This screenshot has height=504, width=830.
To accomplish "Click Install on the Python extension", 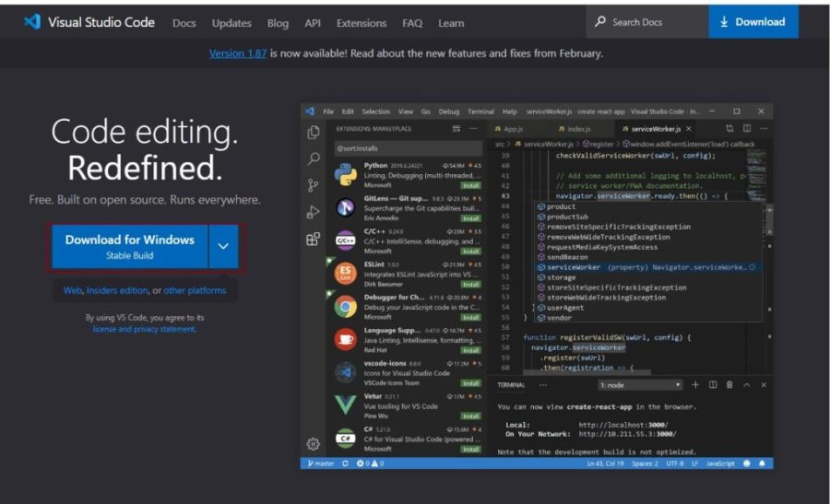I will [x=470, y=185].
